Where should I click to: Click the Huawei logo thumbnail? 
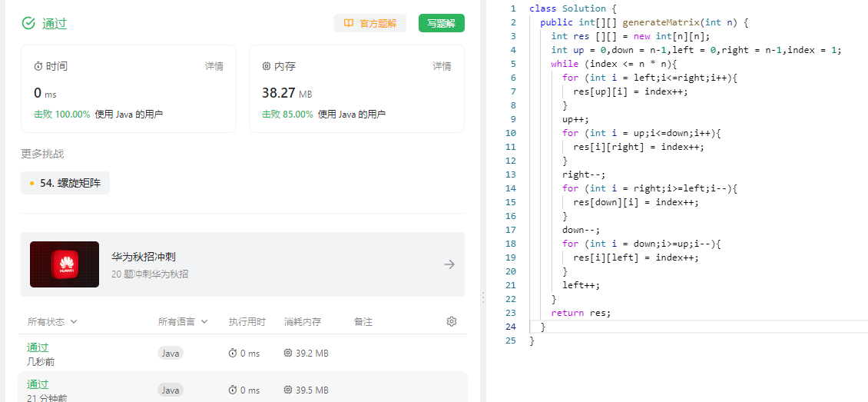(65, 264)
